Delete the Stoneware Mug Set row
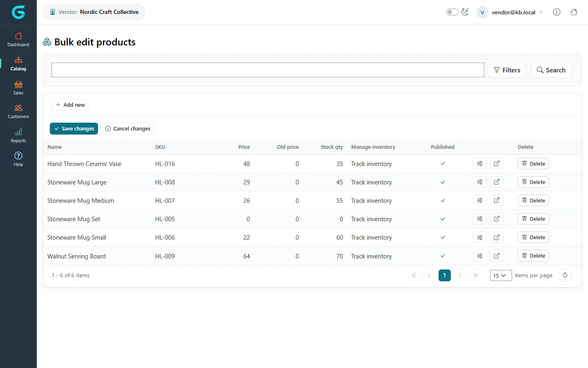The image size is (588, 368). click(533, 219)
